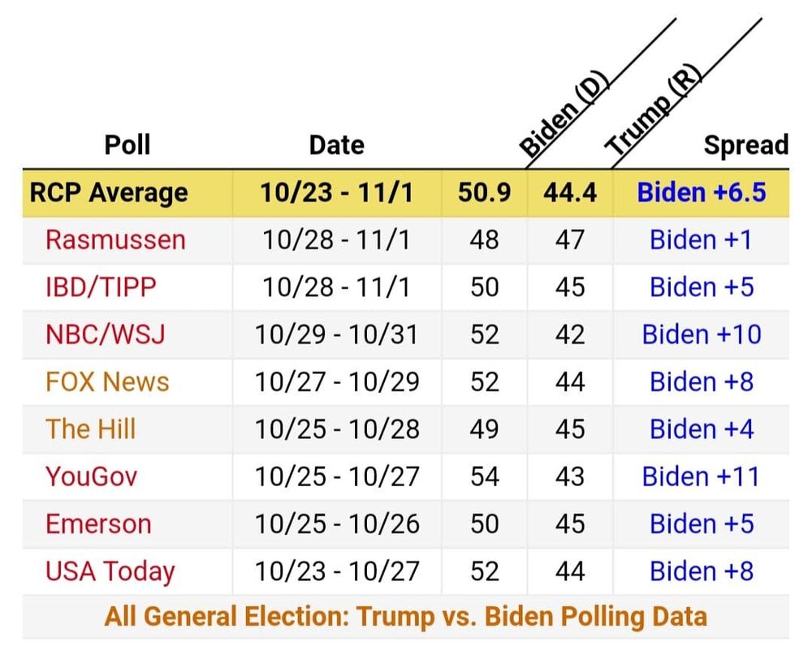Select the 10/23 - 11/1 average date range
This screenshot has width=812, height=659.
(x=337, y=193)
